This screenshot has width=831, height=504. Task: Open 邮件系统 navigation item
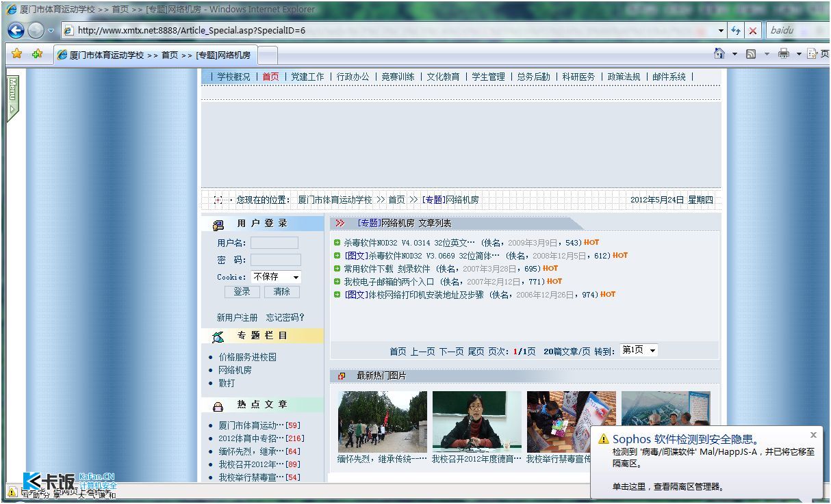(x=669, y=77)
